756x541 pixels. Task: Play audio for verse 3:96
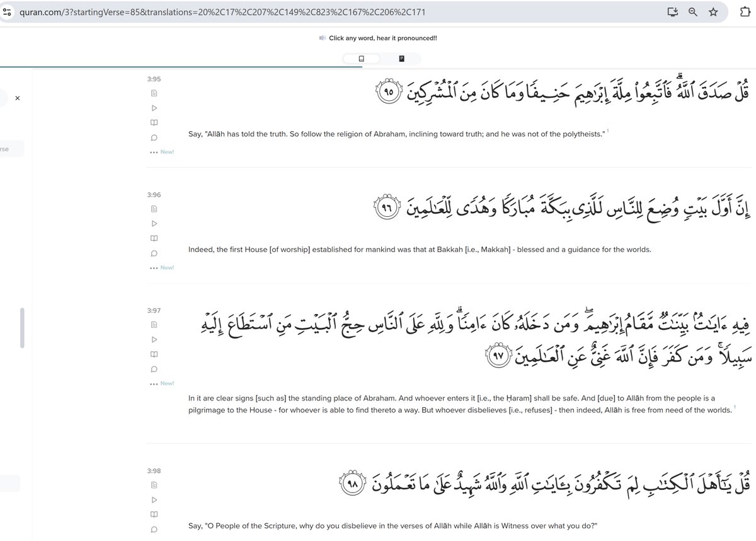coord(154,223)
